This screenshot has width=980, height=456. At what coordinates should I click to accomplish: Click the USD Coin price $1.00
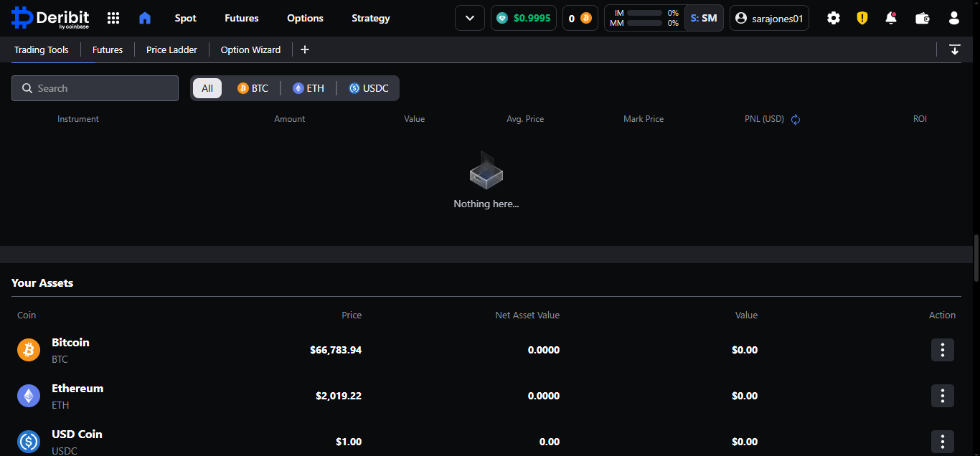349,442
